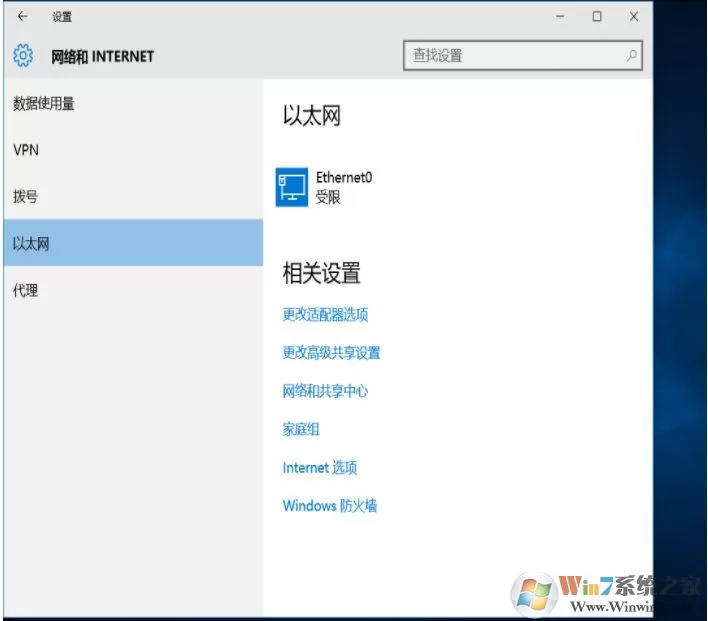This screenshot has width=708, height=621.
Task: Open the 家庭组 link
Action: (301, 429)
